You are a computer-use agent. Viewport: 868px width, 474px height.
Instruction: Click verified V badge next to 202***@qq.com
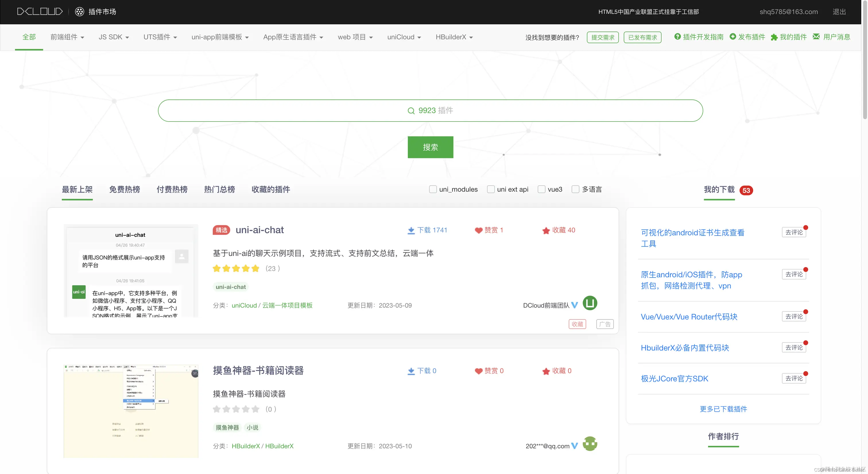click(575, 446)
